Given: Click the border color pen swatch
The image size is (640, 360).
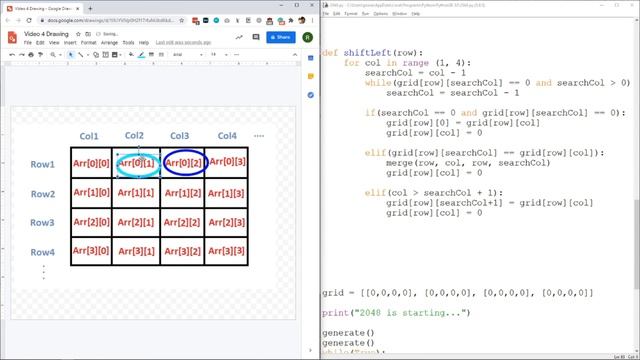Looking at the screenshot, I should (x=141, y=55).
